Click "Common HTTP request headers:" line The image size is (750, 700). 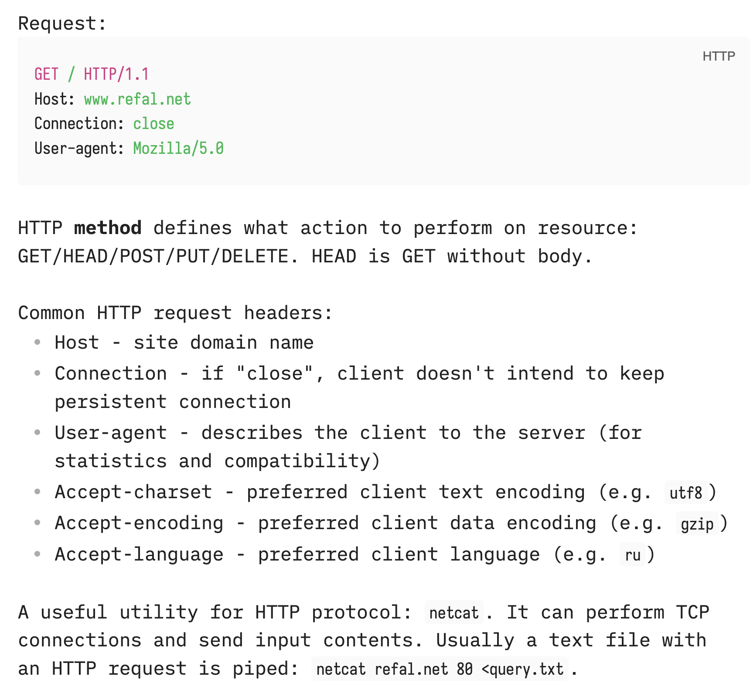(x=175, y=313)
